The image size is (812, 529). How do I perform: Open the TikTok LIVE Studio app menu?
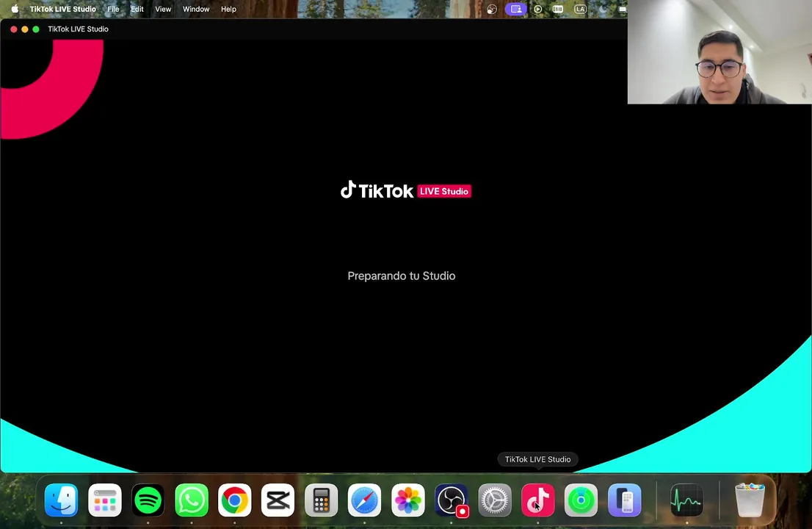(62, 9)
